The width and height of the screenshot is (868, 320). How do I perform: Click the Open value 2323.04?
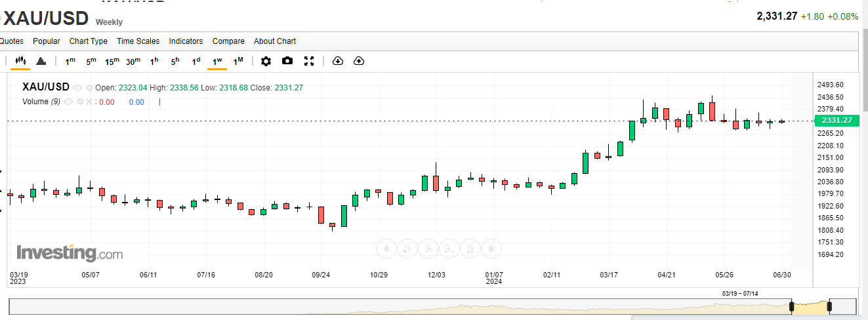coord(133,88)
